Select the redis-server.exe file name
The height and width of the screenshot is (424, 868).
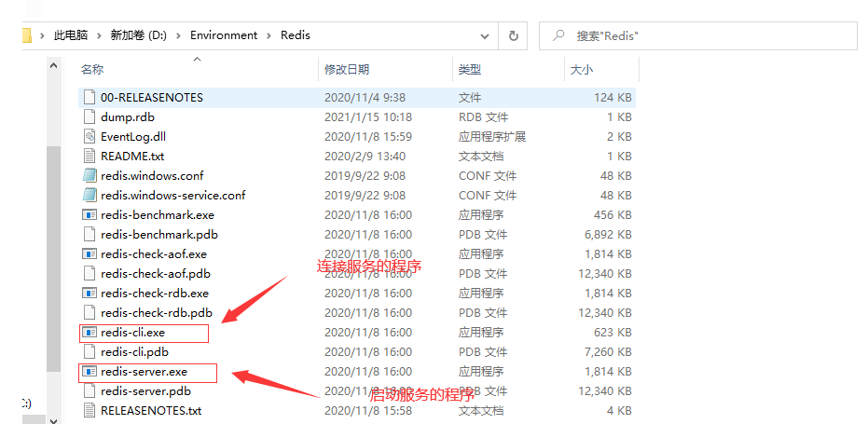[x=144, y=372]
